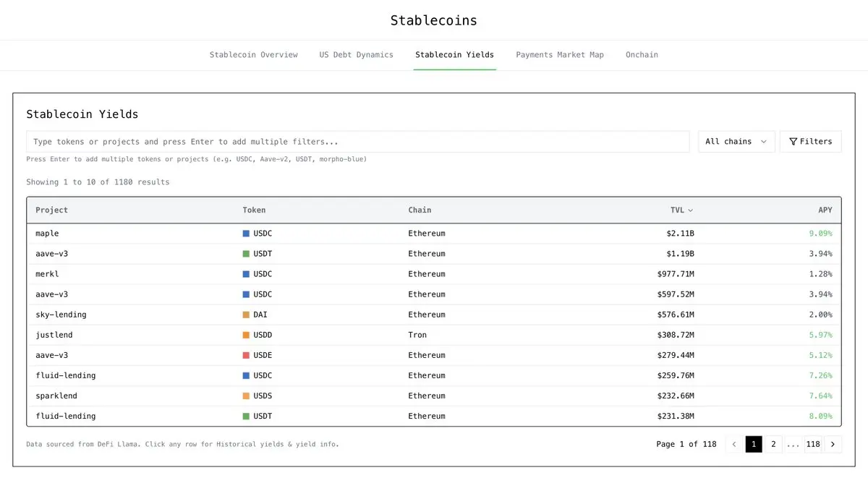Click the 5.12% APY value
This screenshot has width=868, height=478.
coord(820,355)
